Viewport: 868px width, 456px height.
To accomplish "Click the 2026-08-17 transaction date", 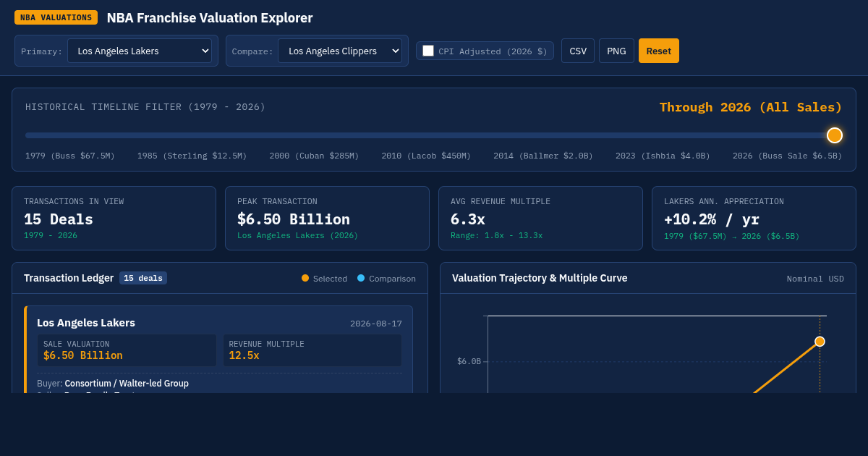I will [x=376, y=324].
